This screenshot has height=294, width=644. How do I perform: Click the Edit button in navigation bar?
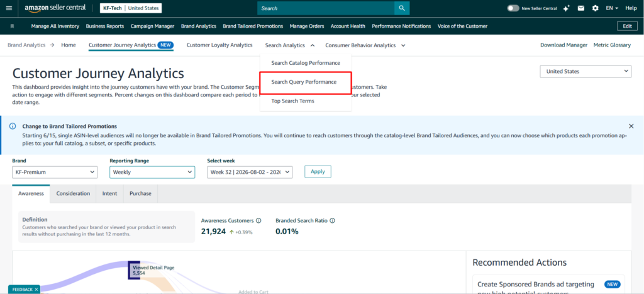click(x=627, y=26)
